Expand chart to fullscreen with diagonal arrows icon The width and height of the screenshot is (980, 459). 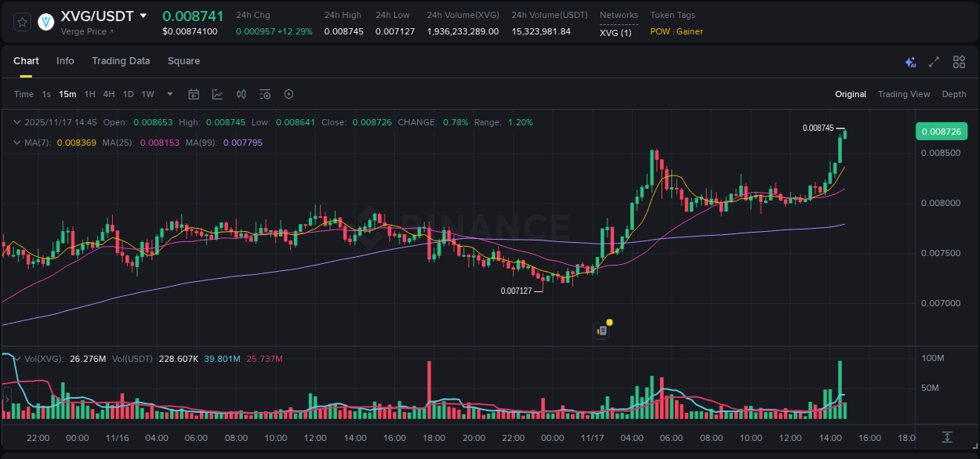(x=934, y=61)
